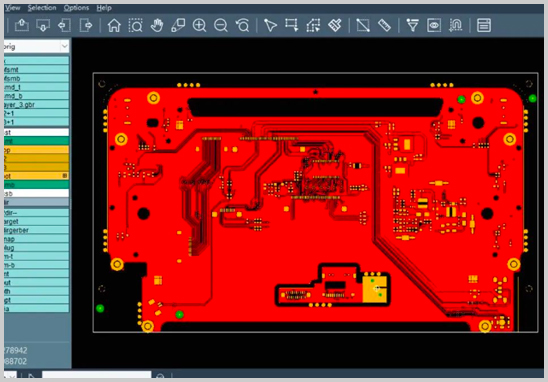Click the clear highlight brush icon
Viewport: 548px width, 382px height.
click(x=334, y=25)
